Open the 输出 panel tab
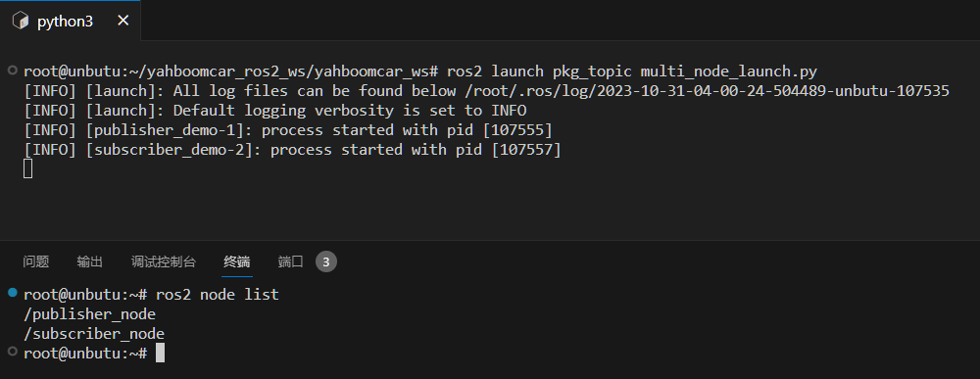The height and width of the screenshot is (379, 980). [x=89, y=261]
